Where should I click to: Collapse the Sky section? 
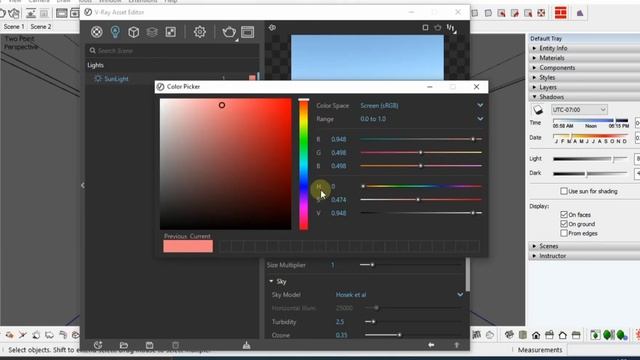pyautogui.click(x=271, y=281)
